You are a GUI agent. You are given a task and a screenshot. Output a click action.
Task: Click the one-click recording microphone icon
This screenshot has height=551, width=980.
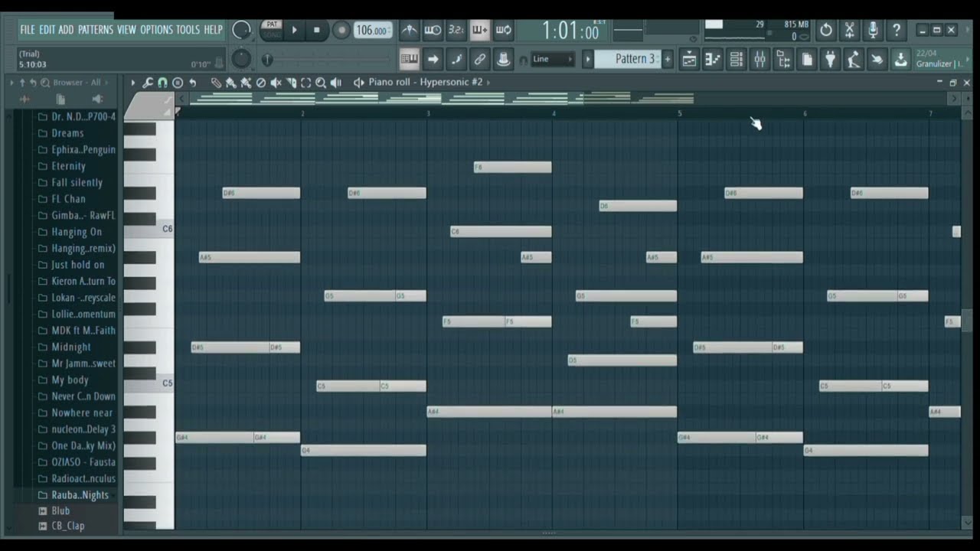click(x=873, y=30)
